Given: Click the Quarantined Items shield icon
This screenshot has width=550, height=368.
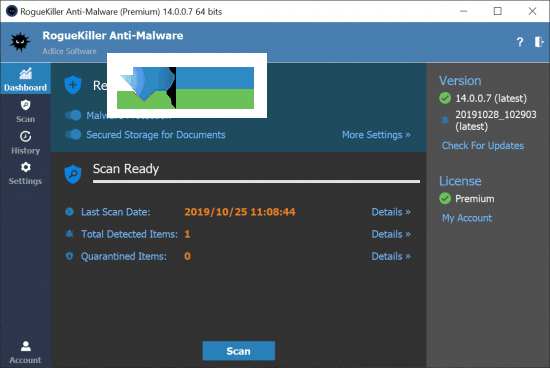Looking at the screenshot, I should pos(69,256).
